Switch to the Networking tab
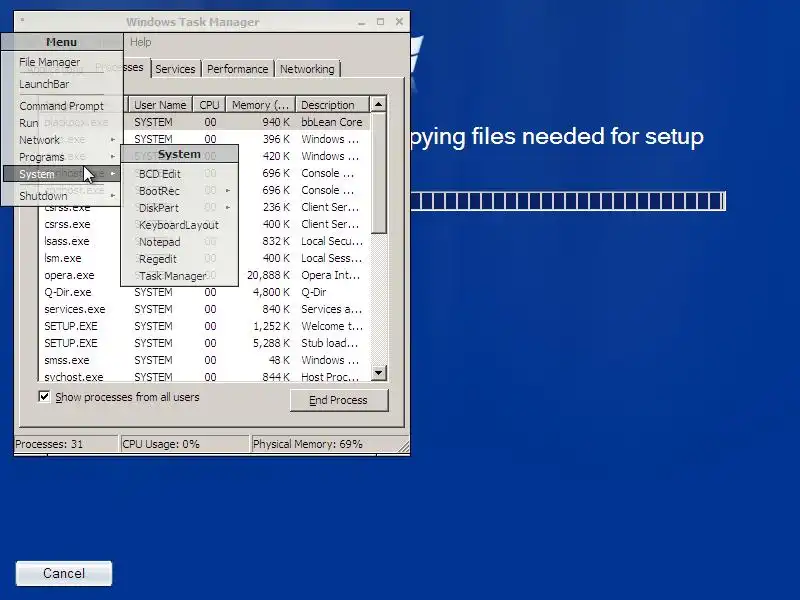800x600 pixels. point(307,69)
